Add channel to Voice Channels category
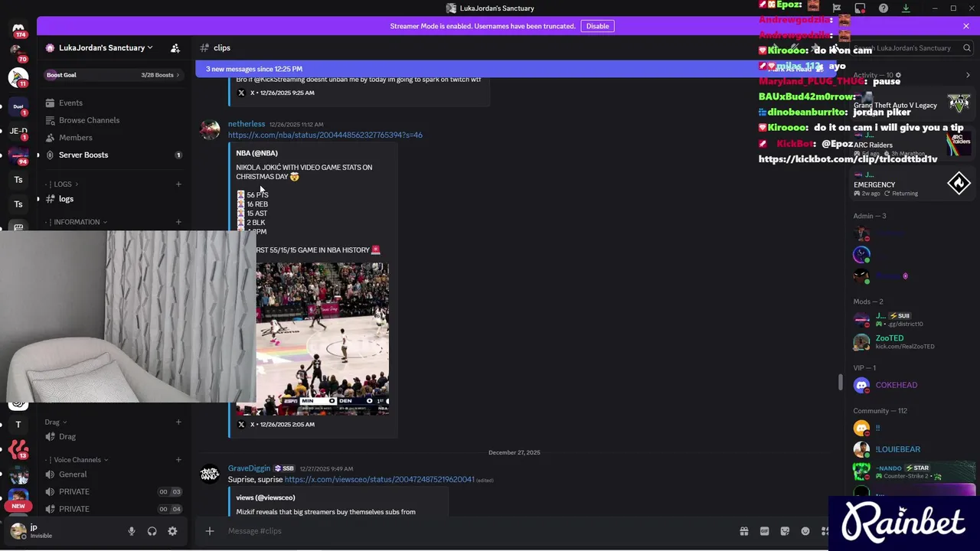 pyautogui.click(x=178, y=460)
